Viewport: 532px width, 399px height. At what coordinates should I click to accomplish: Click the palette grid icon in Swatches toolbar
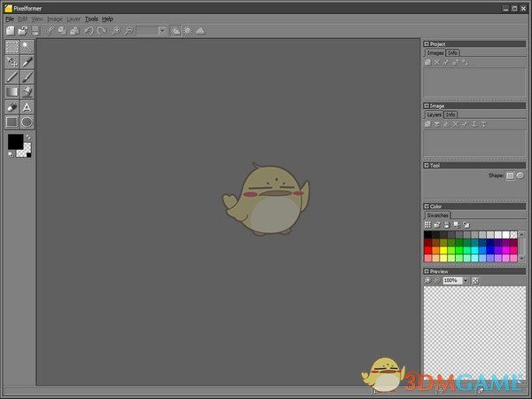click(427, 224)
